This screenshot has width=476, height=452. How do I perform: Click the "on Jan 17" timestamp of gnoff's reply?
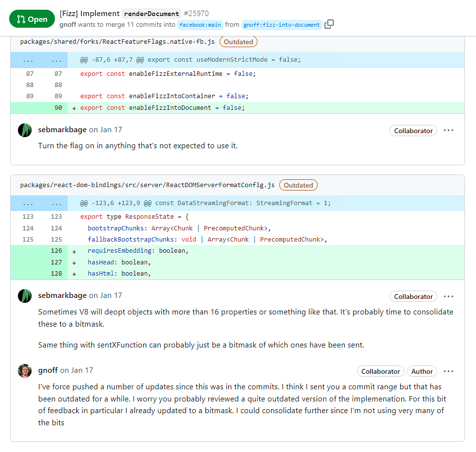point(76,370)
